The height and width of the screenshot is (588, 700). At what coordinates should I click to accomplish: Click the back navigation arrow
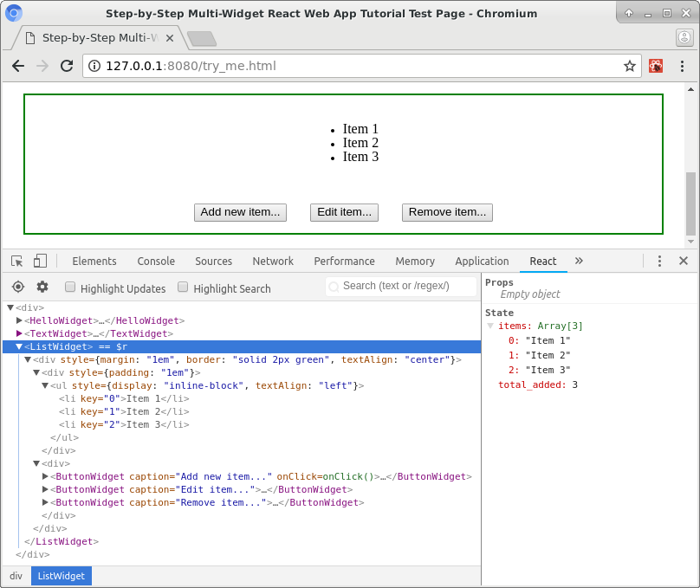click(x=18, y=66)
